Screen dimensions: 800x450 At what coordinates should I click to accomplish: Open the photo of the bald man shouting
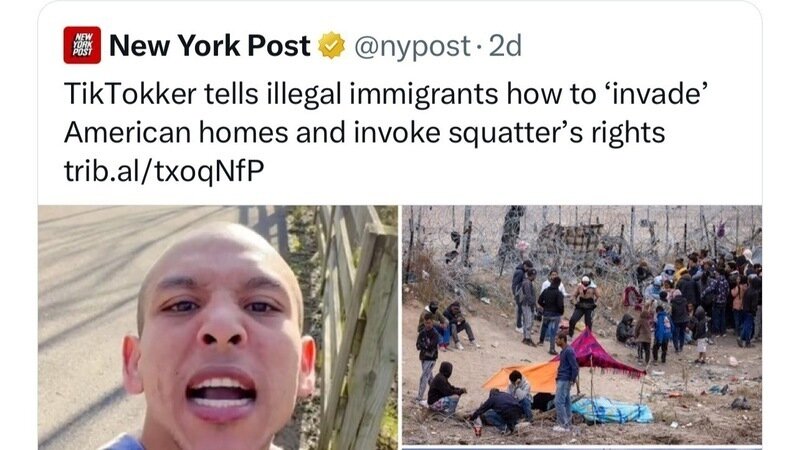click(218, 328)
